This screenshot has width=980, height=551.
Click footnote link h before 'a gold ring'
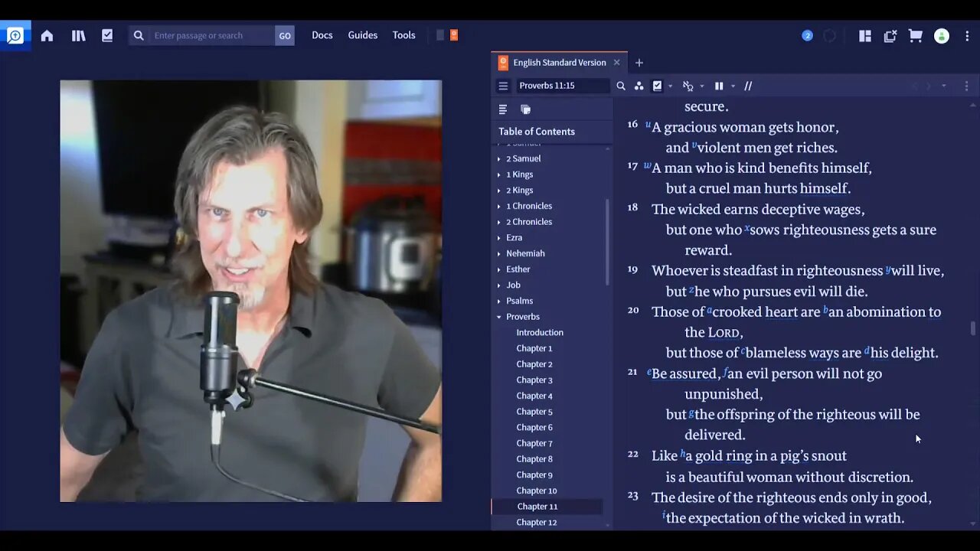[683, 454]
